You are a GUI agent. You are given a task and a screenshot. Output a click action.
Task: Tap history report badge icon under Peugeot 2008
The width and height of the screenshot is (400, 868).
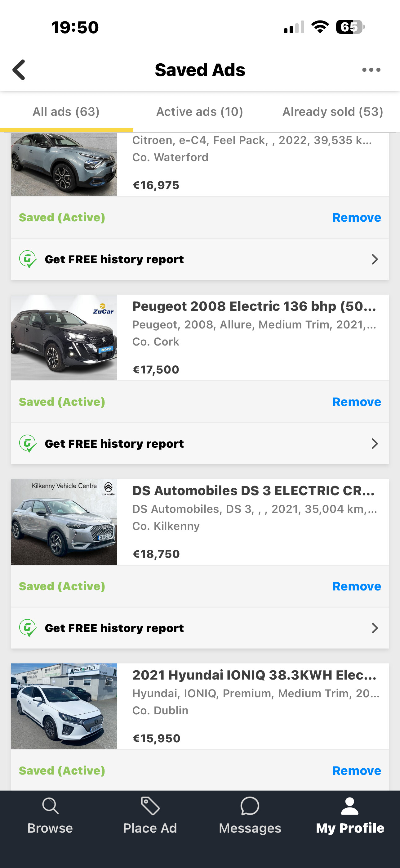[x=28, y=443]
